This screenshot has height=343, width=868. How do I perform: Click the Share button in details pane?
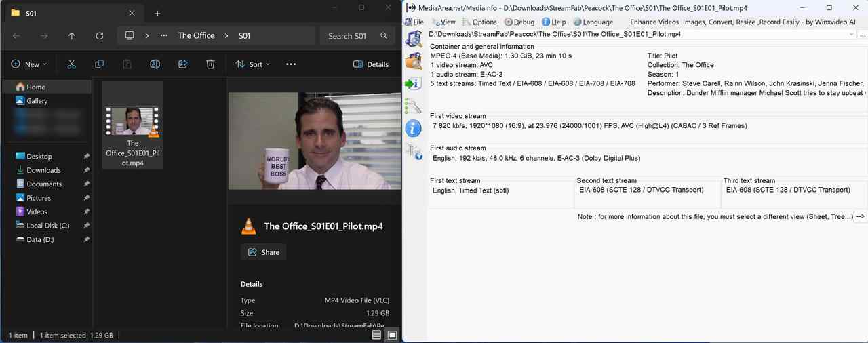263,252
